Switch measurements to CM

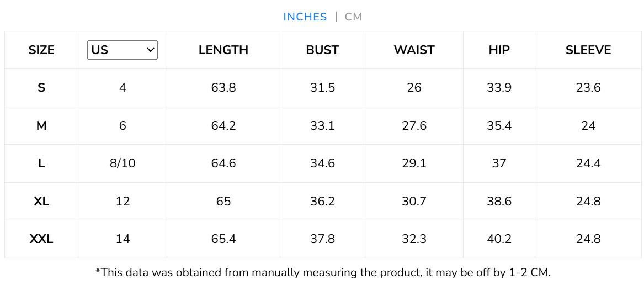(x=353, y=17)
